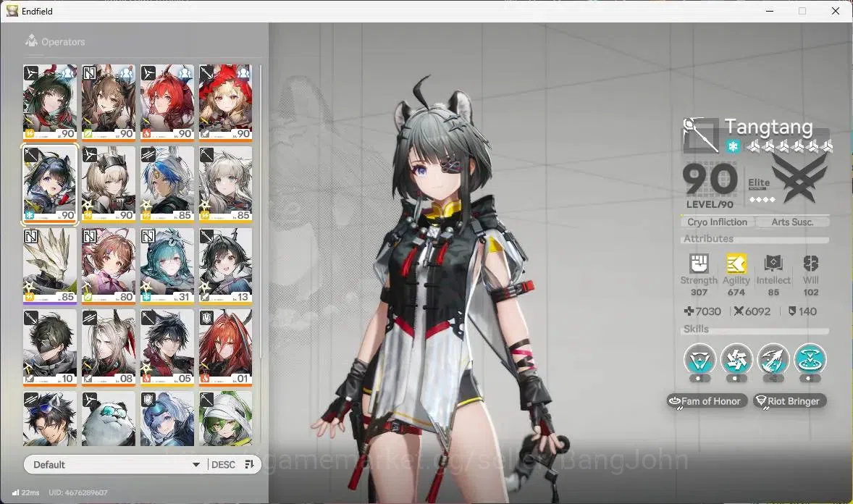Select the blindfolded level 10 operator card
This screenshot has width=853, height=504.
pyautogui.click(x=49, y=348)
